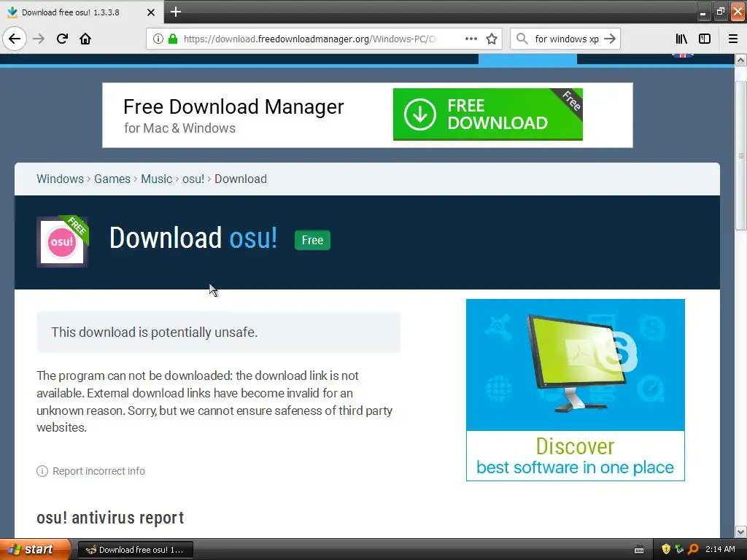Click the URL address field

322,39
